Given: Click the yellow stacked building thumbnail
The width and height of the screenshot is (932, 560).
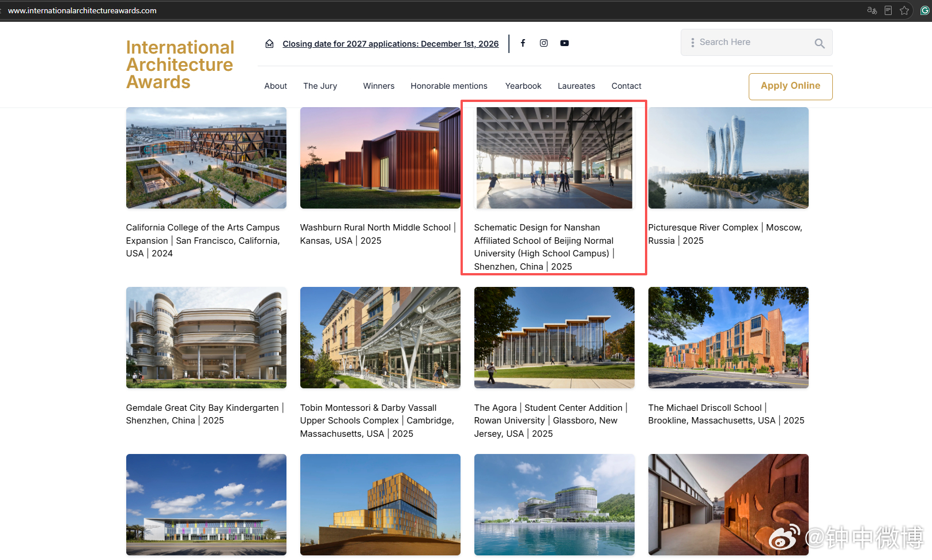Looking at the screenshot, I should [380, 505].
